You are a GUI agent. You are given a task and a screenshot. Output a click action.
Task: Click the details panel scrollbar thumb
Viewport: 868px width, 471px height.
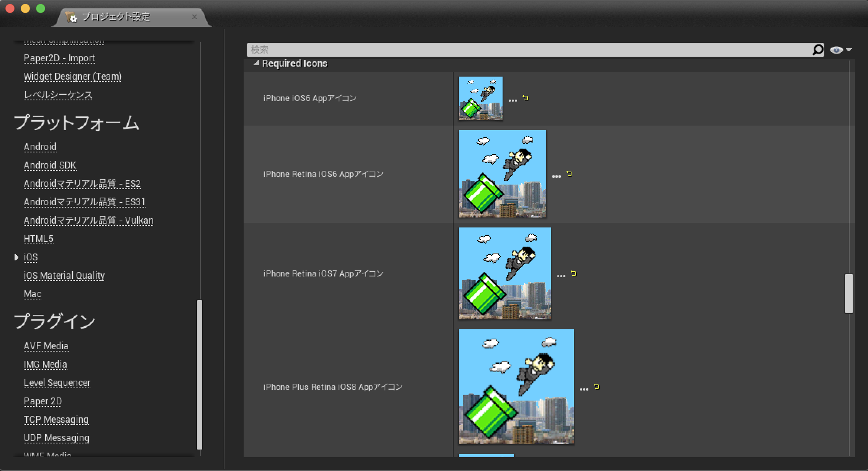click(x=849, y=294)
